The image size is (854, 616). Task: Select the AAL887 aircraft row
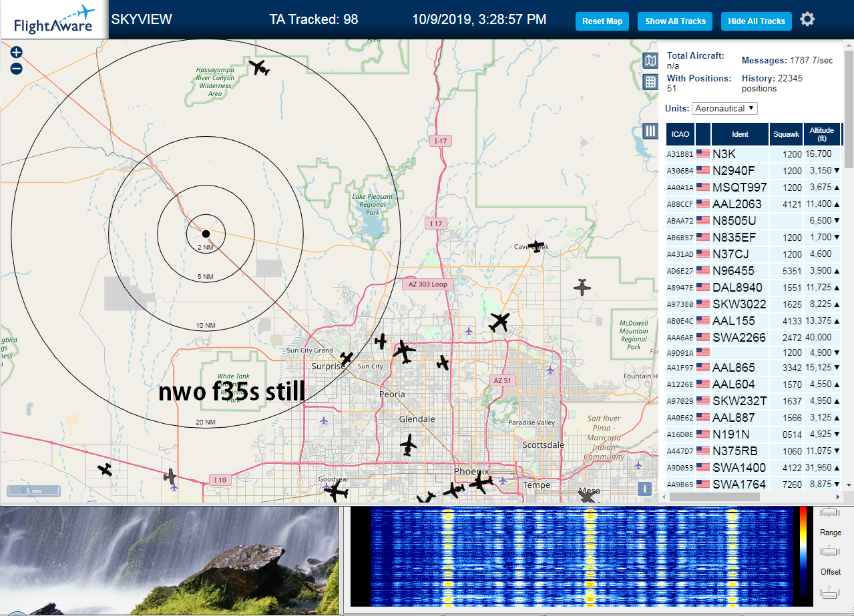pyautogui.click(x=754, y=417)
